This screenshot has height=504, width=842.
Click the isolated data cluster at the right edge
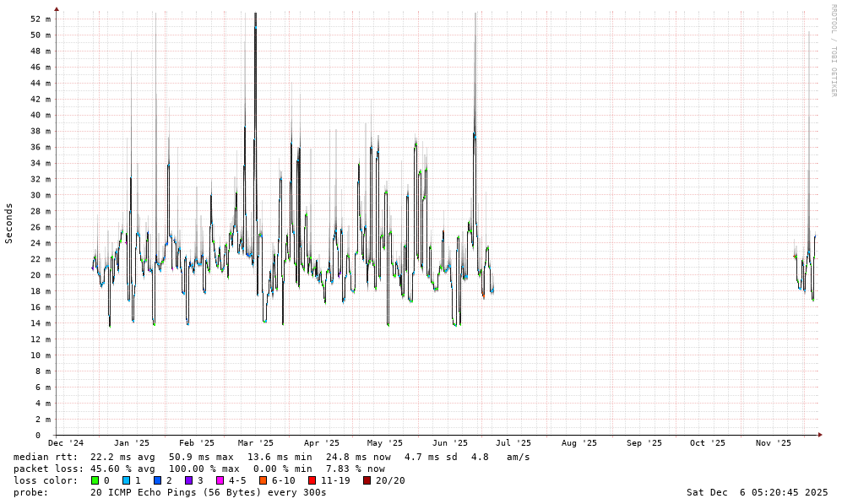pyautogui.click(x=804, y=263)
